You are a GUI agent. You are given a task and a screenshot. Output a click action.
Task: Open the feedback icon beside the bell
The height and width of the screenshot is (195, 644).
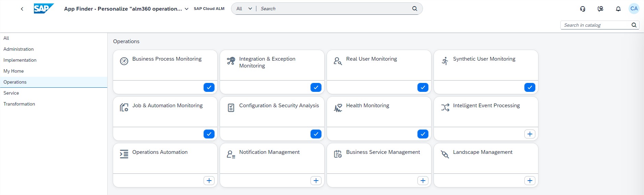[600, 9]
